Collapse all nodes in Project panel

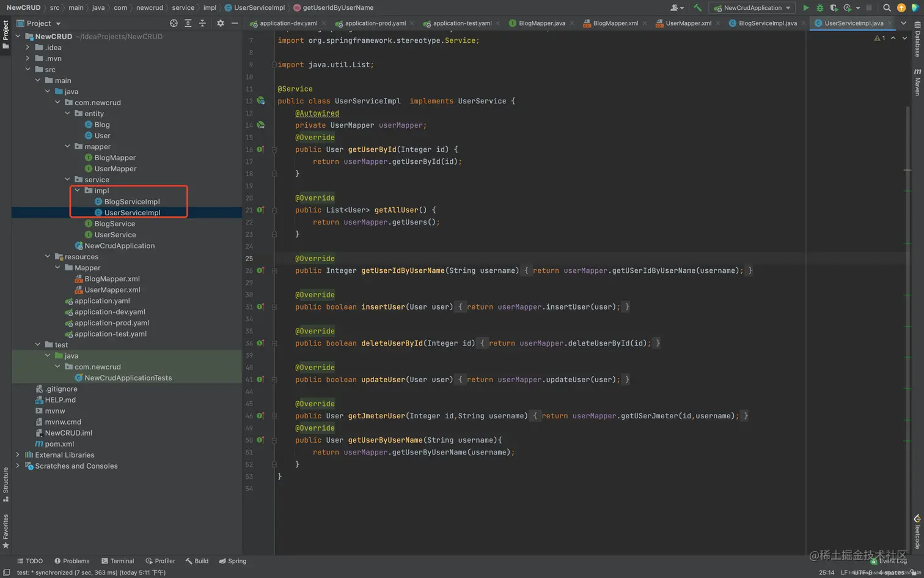202,23
